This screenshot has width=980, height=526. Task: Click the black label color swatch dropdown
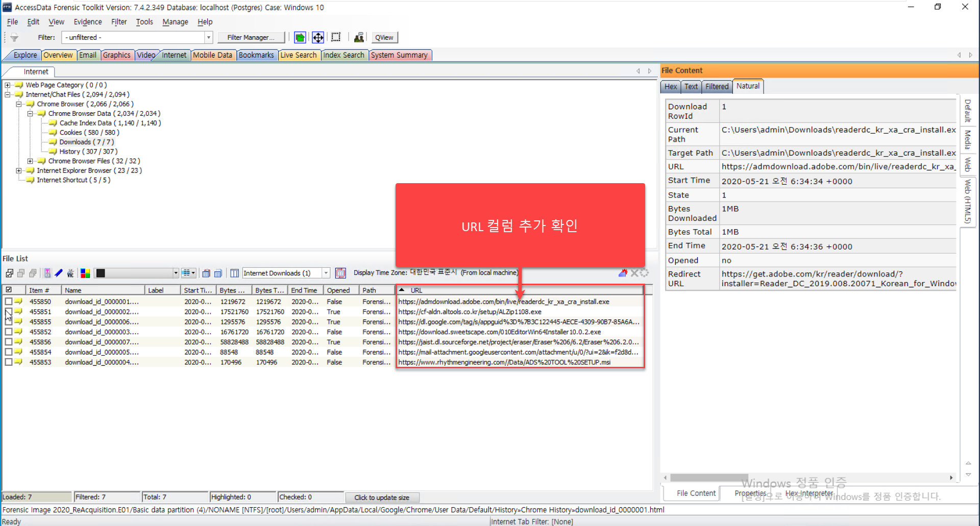137,273
